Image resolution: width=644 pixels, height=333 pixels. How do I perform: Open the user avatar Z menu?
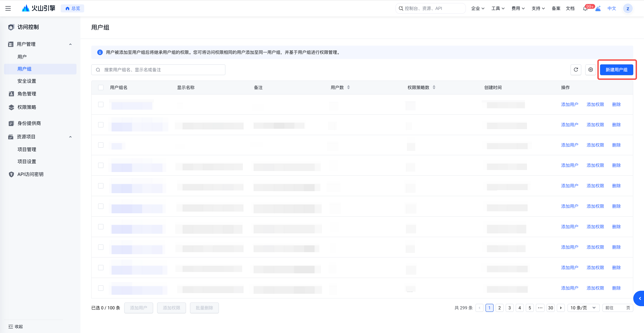(628, 9)
